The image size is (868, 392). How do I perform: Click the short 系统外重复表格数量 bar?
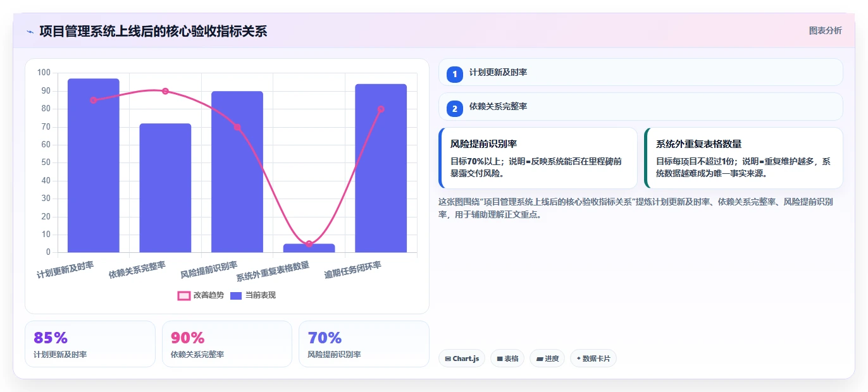[309, 248]
